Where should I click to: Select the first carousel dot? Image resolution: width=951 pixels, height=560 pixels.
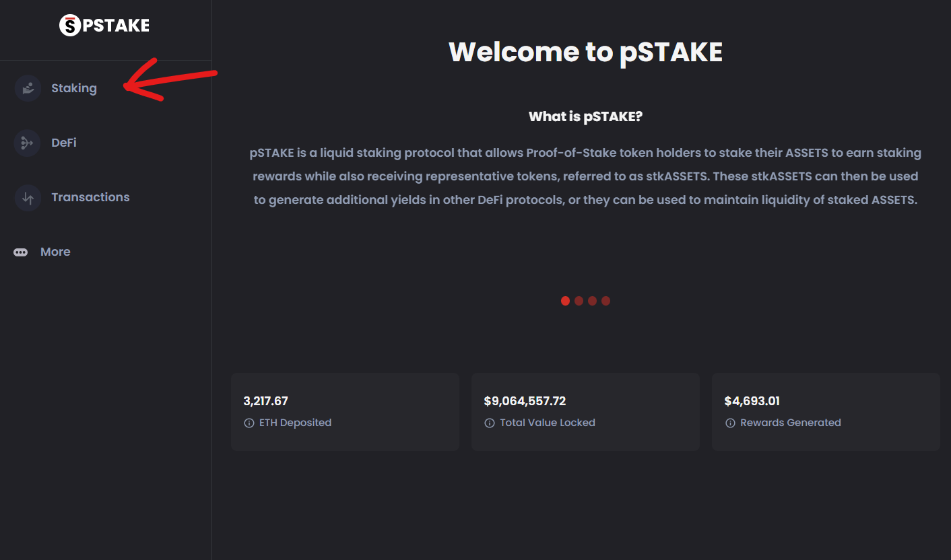pos(565,301)
